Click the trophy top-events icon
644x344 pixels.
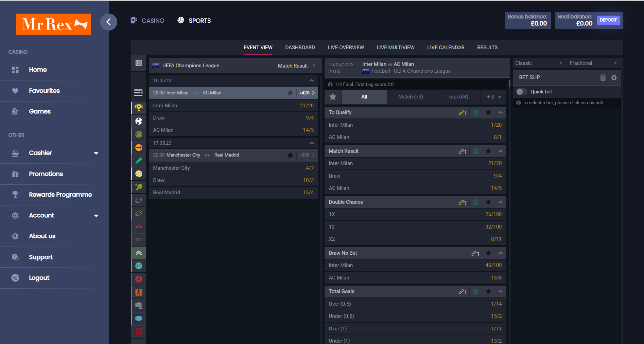[x=138, y=108]
